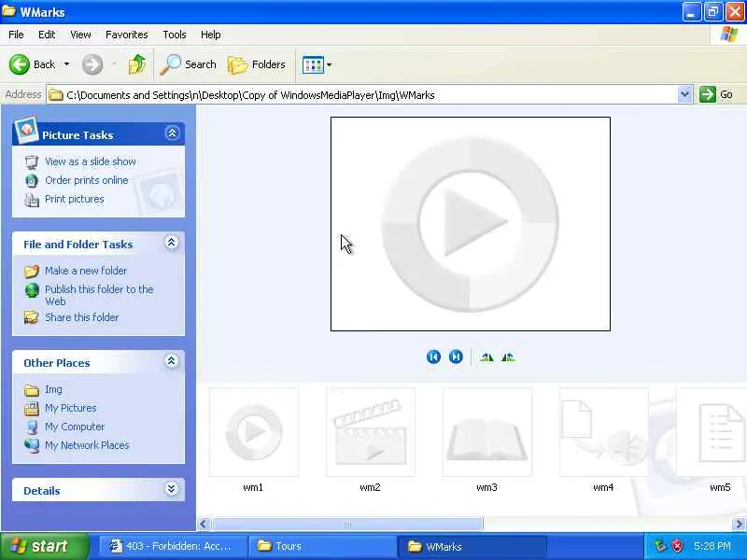Collapse the Picture Tasks panel

(x=172, y=133)
